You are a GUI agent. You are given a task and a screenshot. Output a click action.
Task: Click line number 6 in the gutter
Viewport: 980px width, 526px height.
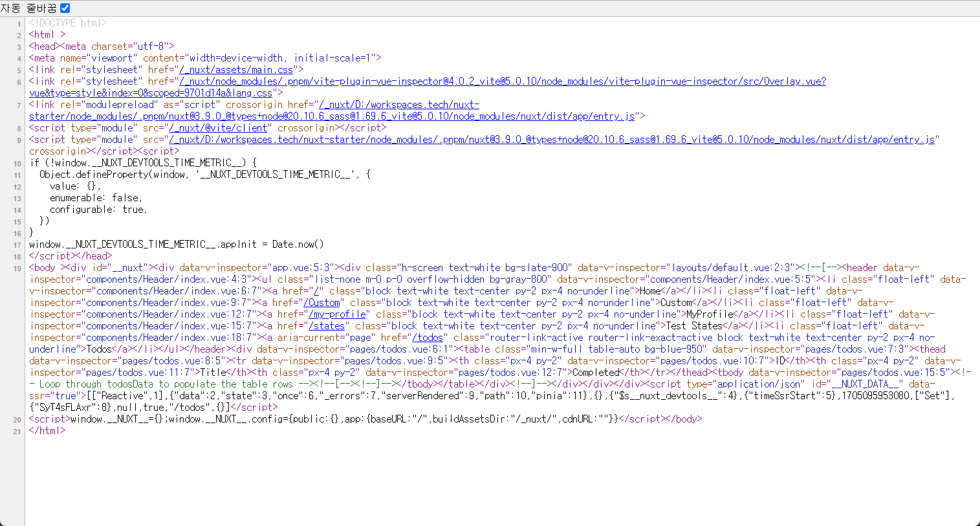[19, 82]
